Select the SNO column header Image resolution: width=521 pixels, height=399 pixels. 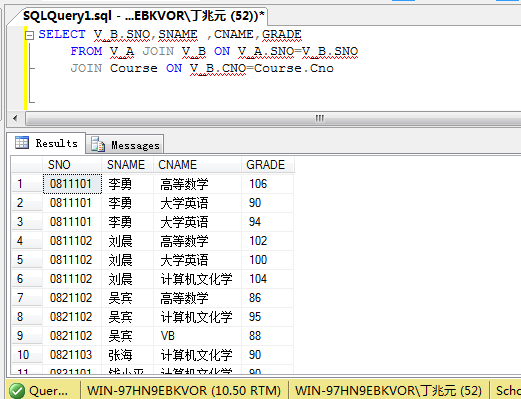click(72, 165)
